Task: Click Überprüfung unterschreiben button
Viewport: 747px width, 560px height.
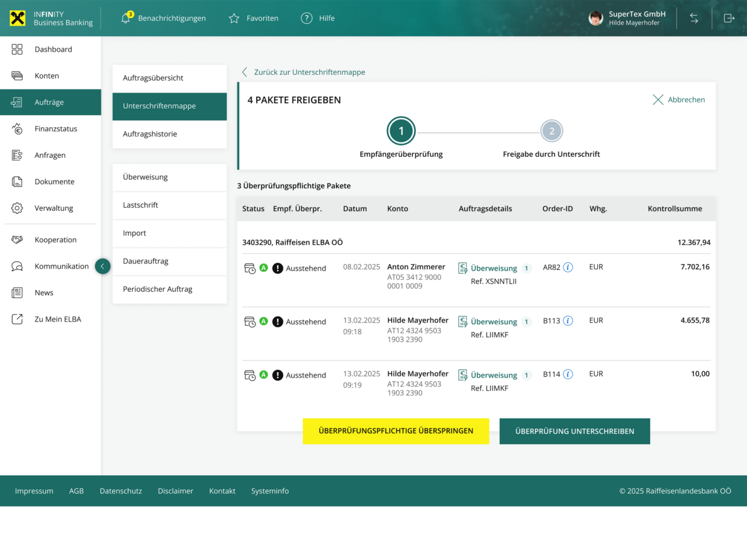Action: click(x=574, y=431)
